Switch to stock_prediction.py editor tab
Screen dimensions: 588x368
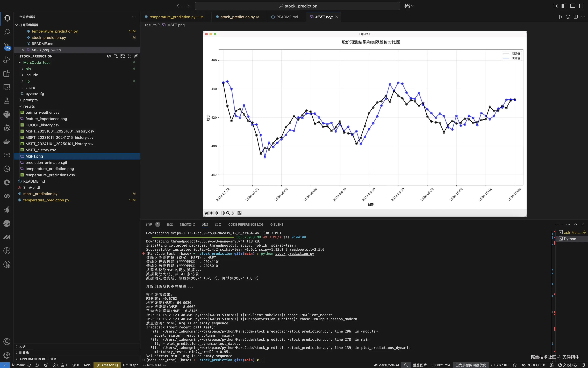[237, 17]
